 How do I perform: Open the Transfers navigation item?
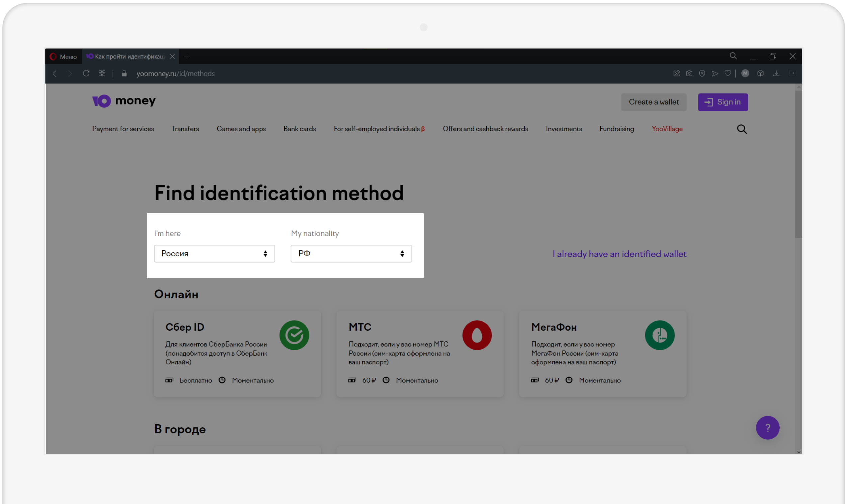185,129
